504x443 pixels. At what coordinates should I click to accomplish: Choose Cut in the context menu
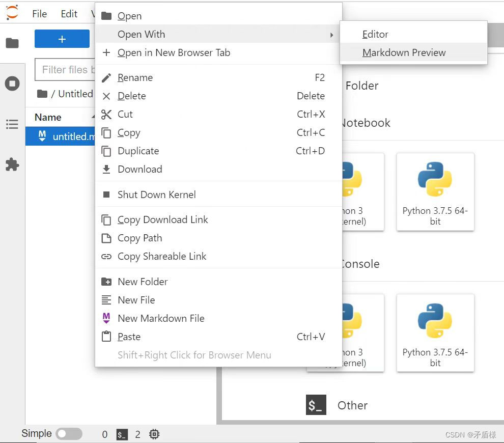point(218,114)
